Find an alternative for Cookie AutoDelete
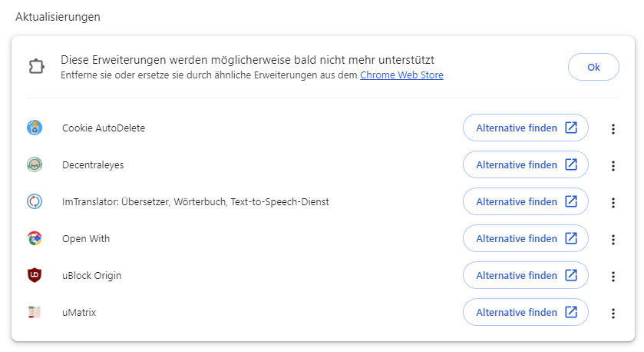Image resolution: width=644 pixels, height=352 pixels. click(525, 128)
